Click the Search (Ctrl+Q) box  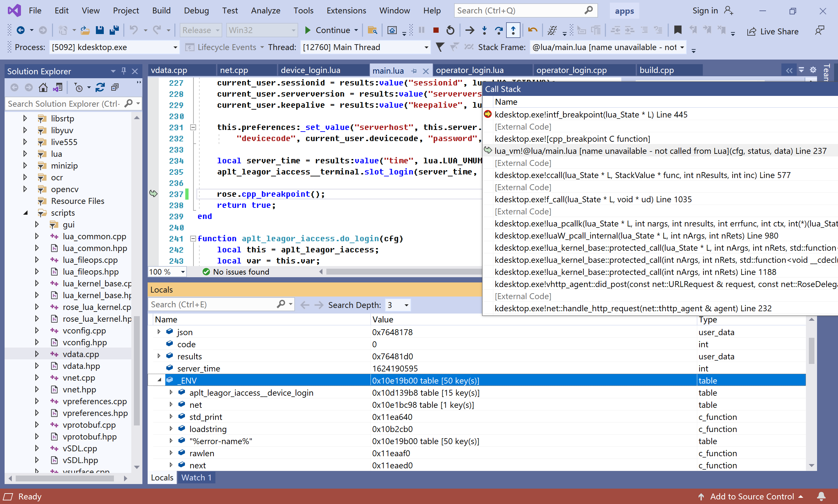point(525,10)
